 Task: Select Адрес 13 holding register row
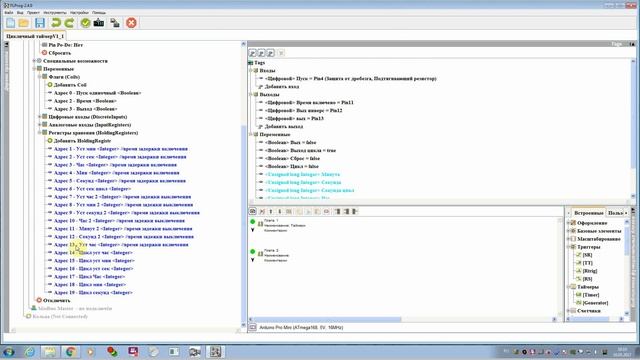pos(121,244)
